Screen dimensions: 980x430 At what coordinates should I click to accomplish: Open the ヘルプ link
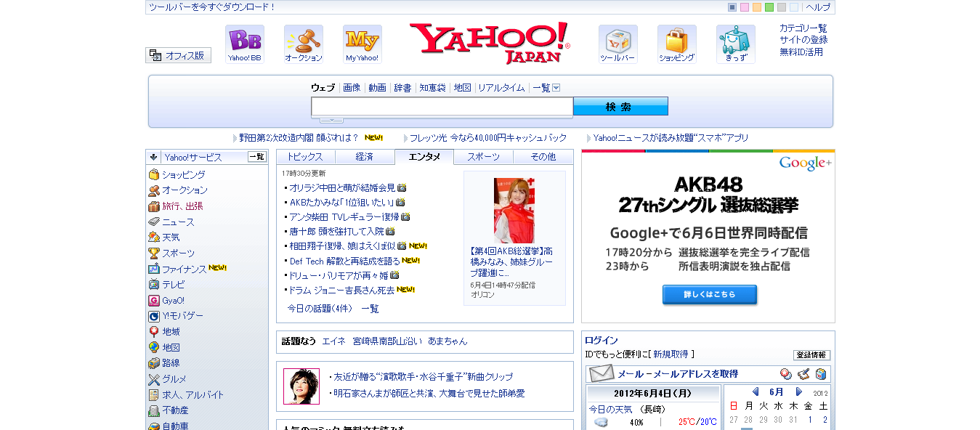pos(818,7)
